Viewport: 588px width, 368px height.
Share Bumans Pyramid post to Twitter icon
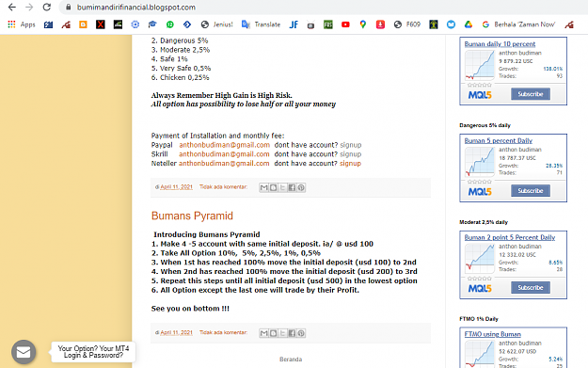[283, 333]
